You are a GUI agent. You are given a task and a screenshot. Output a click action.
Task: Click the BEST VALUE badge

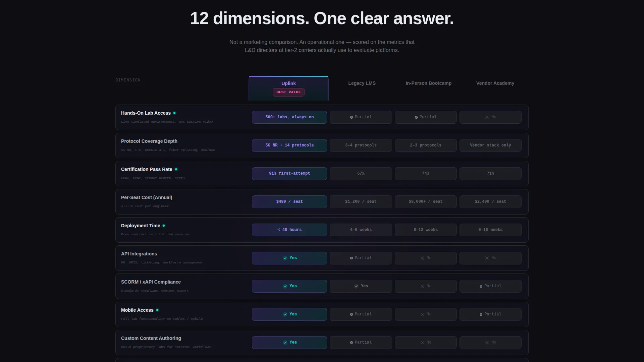(288, 92)
